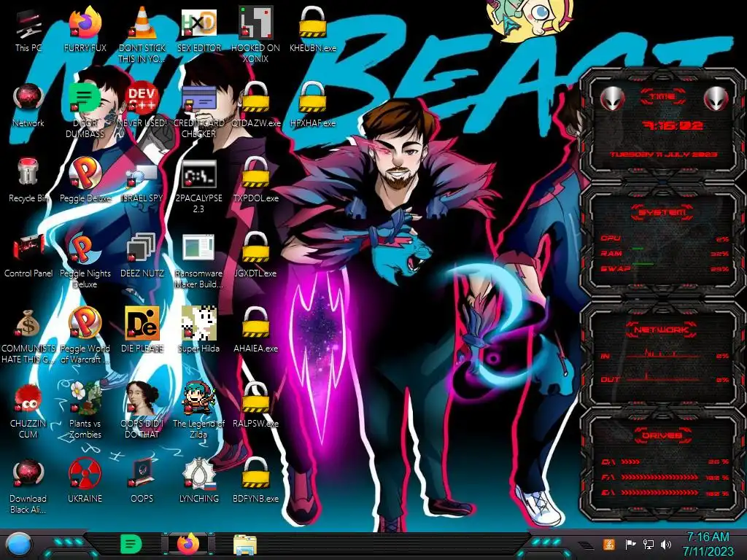The width and height of the screenshot is (747, 560).
Task: Click the orange tray notification icon
Action: click(x=609, y=544)
